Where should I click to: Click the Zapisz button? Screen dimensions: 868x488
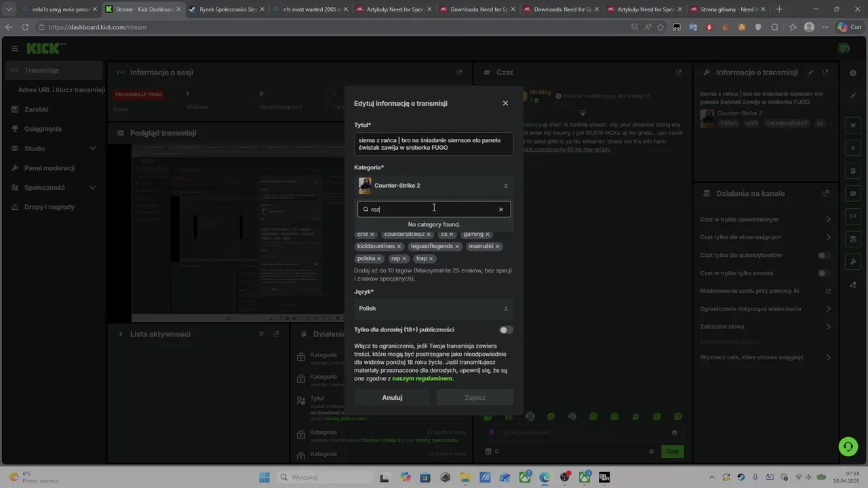tap(475, 398)
